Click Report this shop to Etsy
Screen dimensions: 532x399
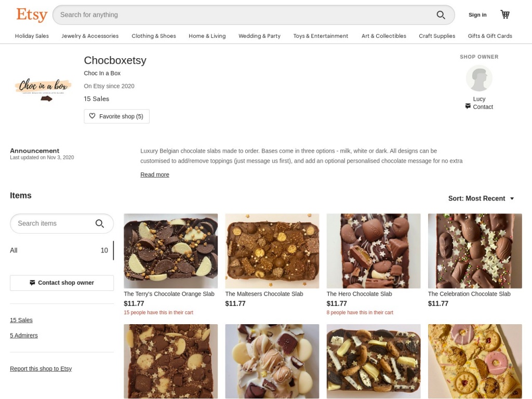point(41,369)
